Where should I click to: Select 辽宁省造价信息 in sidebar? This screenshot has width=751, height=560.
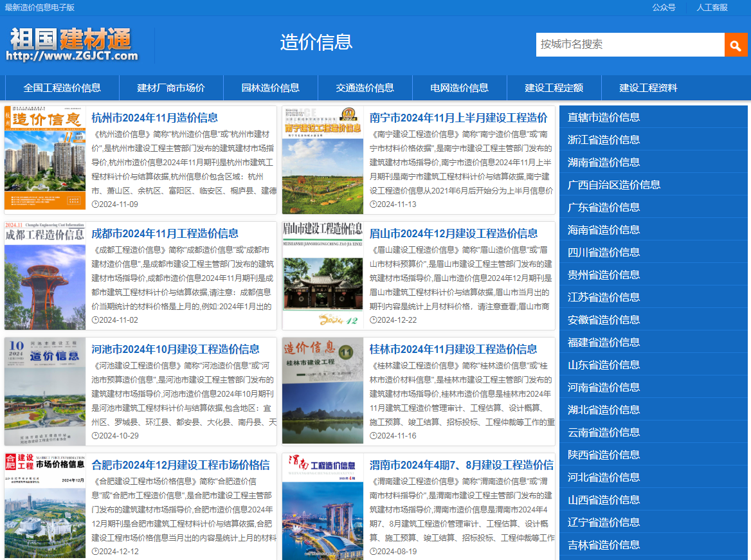point(653,523)
